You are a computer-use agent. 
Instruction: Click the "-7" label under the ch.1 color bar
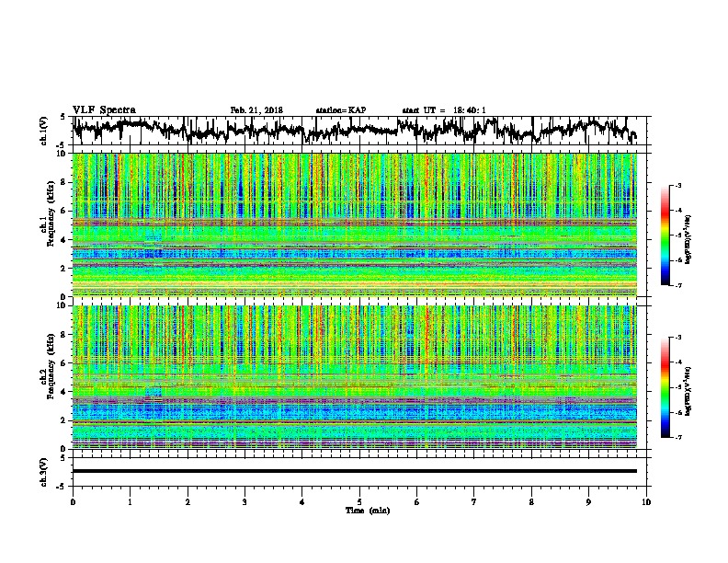click(677, 285)
